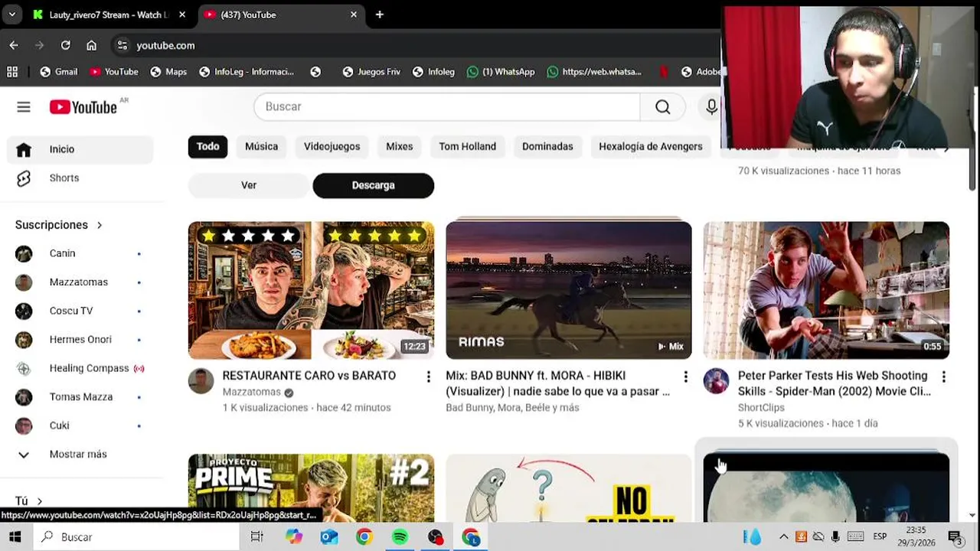The width and height of the screenshot is (980, 551).
Task: Go back with the browser back arrow
Action: pos(14,45)
